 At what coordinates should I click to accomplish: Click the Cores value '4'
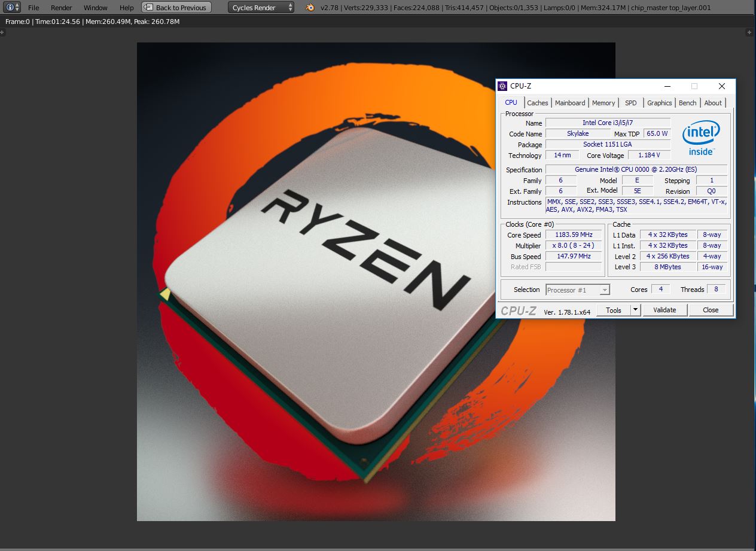click(660, 289)
